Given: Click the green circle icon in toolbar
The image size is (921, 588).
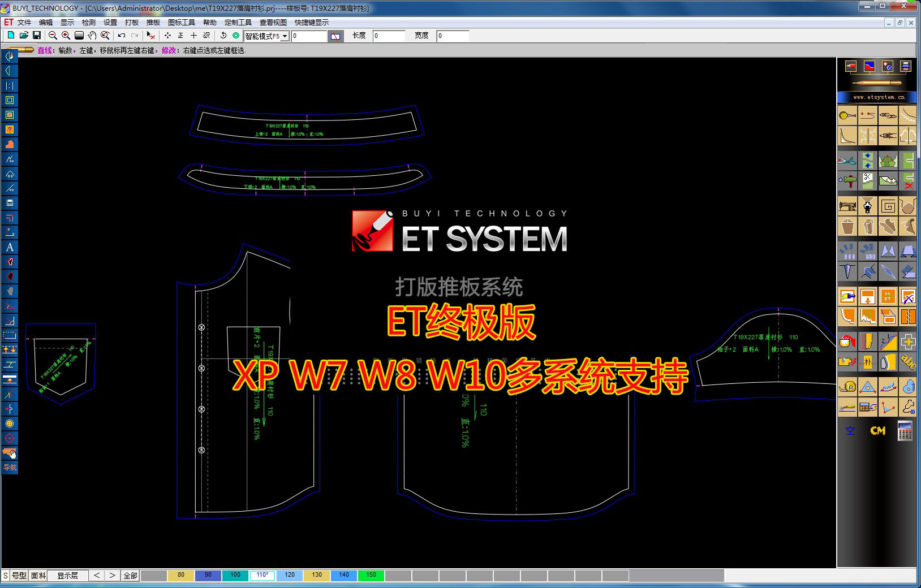Looking at the screenshot, I should pyautogui.click(x=236, y=36).
